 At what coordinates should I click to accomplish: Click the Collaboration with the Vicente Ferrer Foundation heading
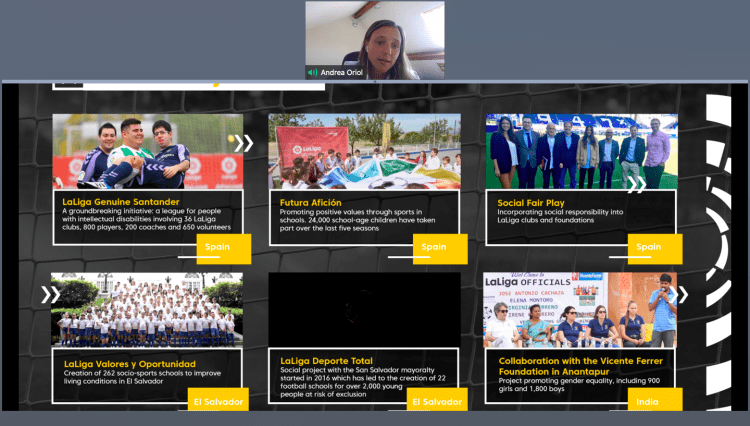click(581, 366)
